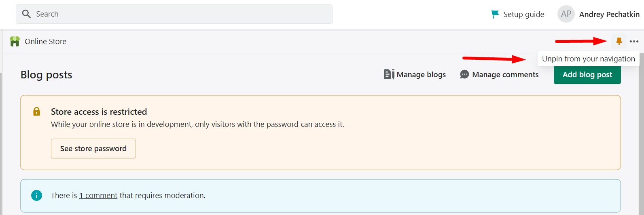Viewport: 644px width, 215px height.
Task: Toggle the orange pin to unpin
Action: [x=619, y=41]
